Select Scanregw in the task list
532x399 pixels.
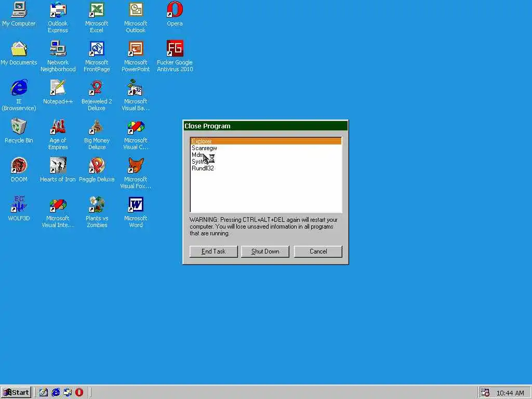point(266,148)
